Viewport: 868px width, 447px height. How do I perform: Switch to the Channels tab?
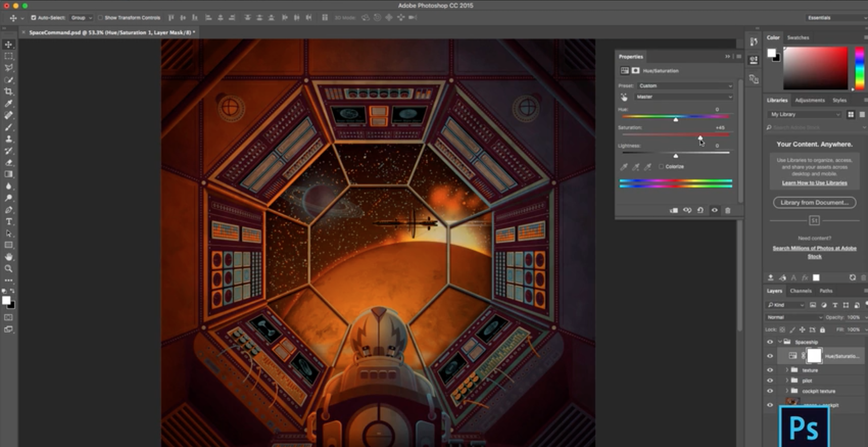click(x=800, y=291)
